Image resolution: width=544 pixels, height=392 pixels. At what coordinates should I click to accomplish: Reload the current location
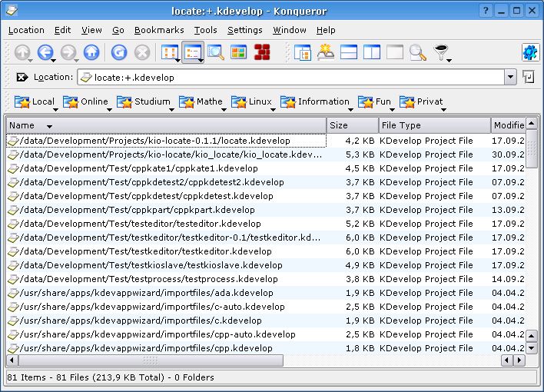[x=119, y=52]
